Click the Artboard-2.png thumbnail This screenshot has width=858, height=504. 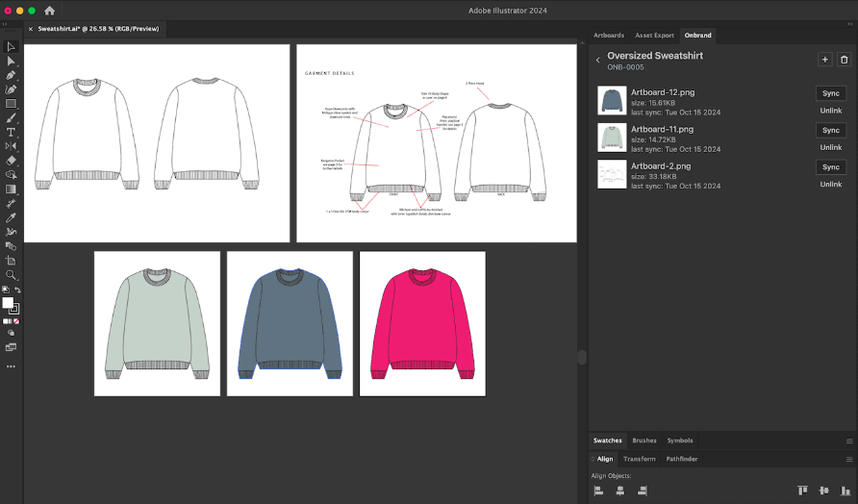(612, 174)
